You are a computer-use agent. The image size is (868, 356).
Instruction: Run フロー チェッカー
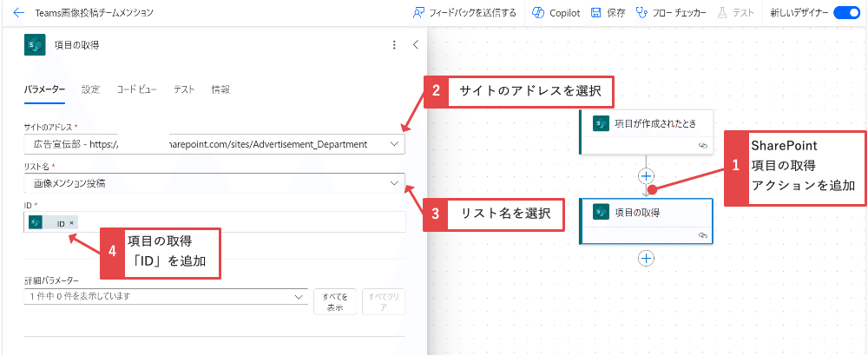click(672, 13)
